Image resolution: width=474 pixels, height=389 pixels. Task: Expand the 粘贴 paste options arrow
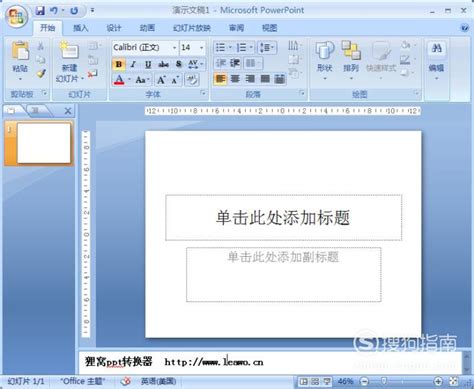[20, 79]
